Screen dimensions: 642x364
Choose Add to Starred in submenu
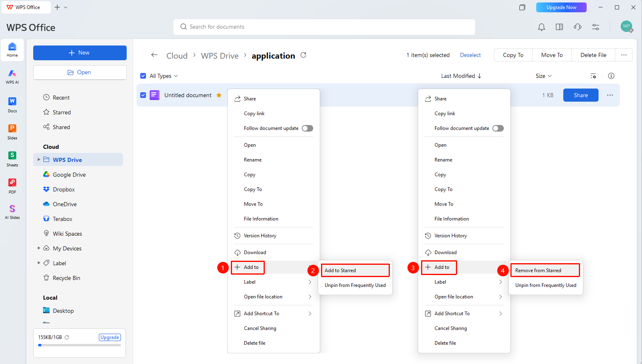point(355,271)
